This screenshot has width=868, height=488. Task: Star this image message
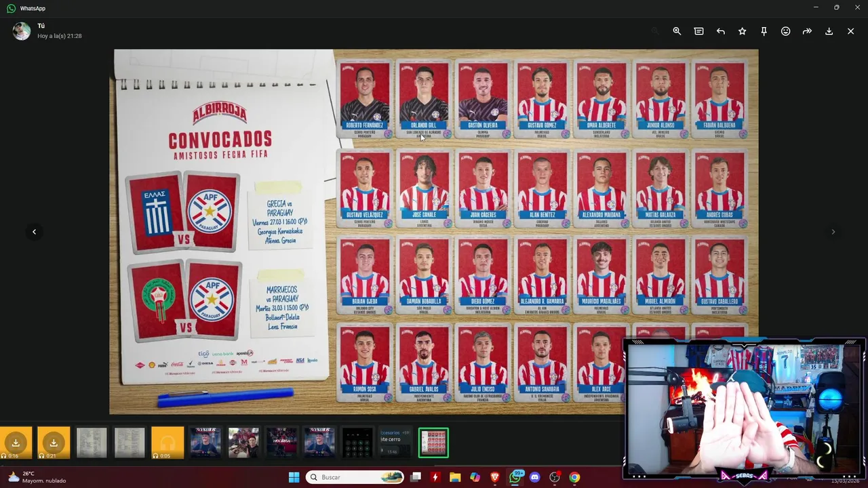click(742, 31)
